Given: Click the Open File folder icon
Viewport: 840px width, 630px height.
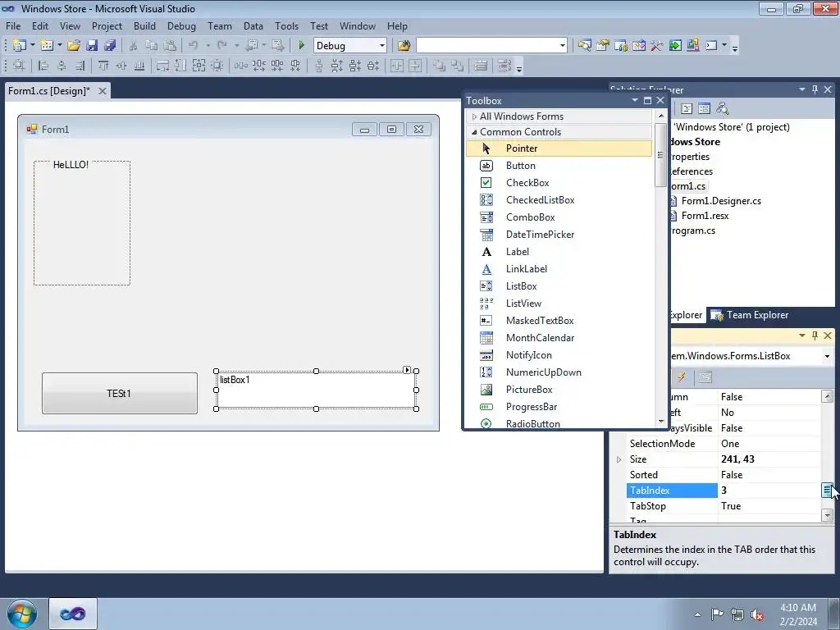Looking at the screenshot, I should (x=73, y=46).
